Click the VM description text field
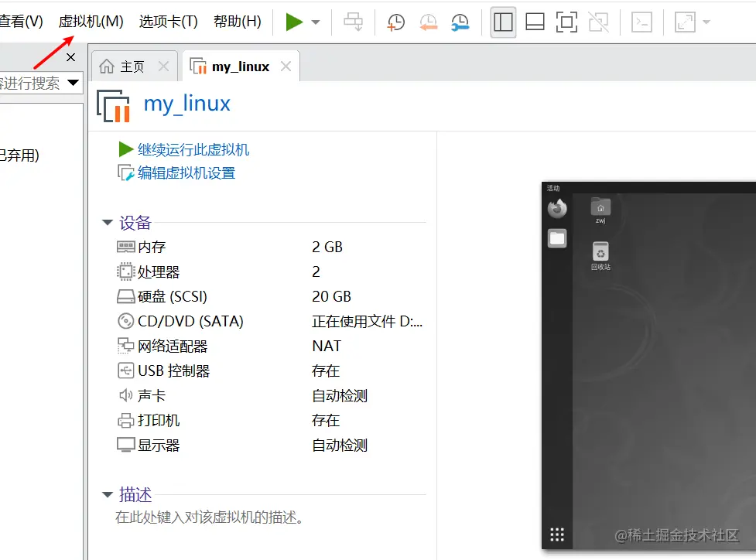Image resolution: width=756 pixels, height=560 pixels. click(210, 517)
